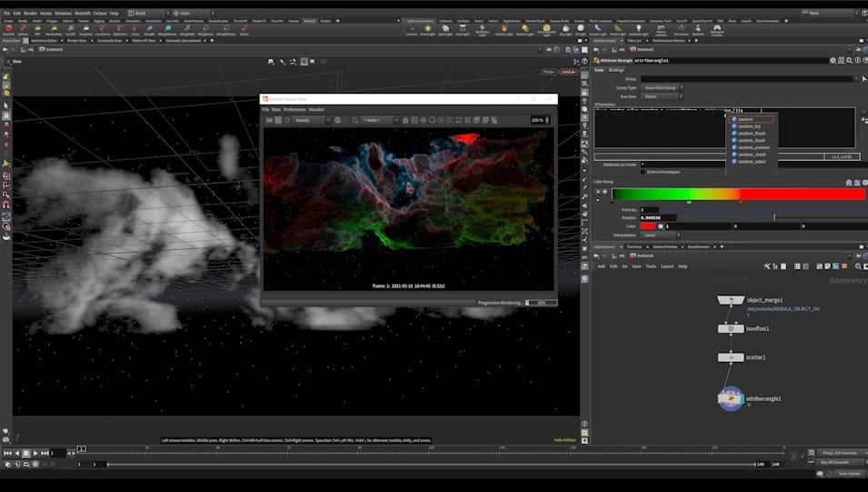Open the parameter gear menu icon
Screen dimensions: 868x492
pyautogui.click(x=833, y=60)
